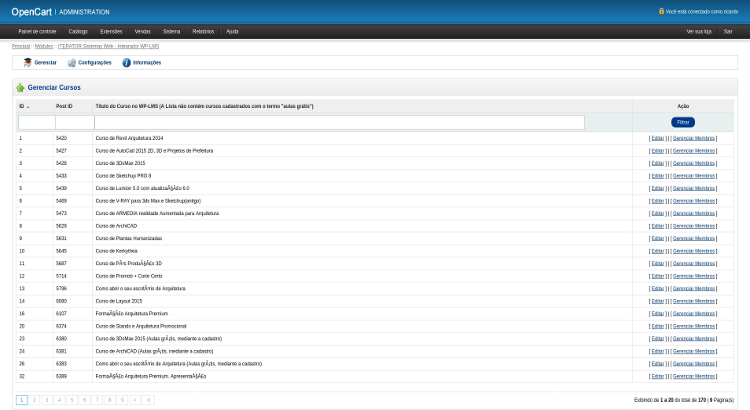Click the lock icon beside the login status
This screenshot has width=750, height=410.
[x=662, y=11]
